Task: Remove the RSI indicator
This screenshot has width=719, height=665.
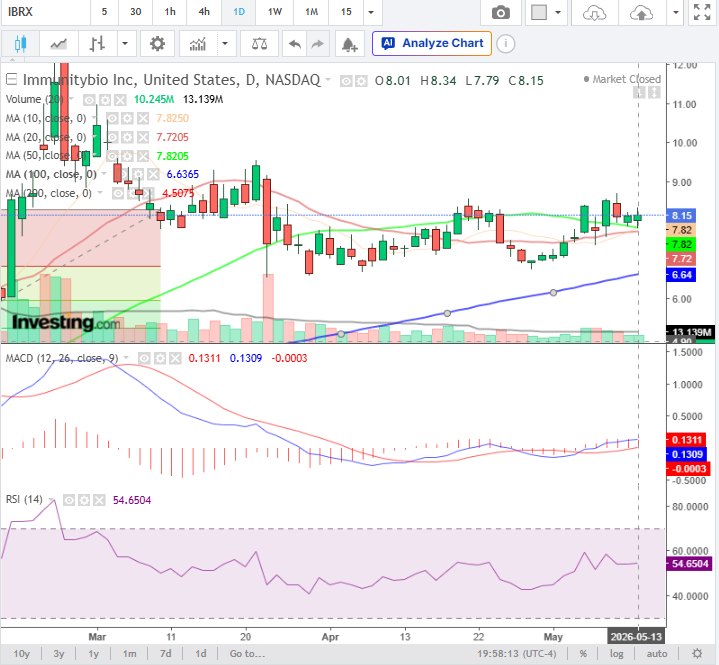Action: (99, 500)
